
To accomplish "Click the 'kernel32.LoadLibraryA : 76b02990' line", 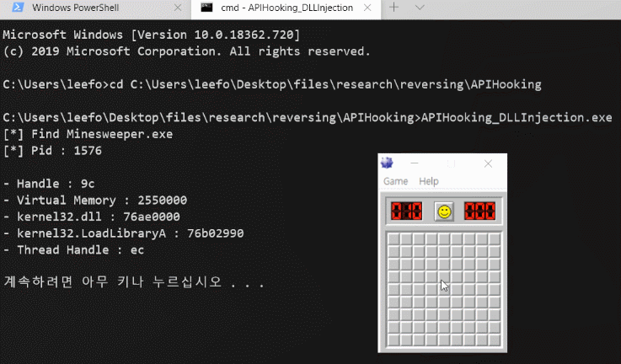I will coord(123,233).
